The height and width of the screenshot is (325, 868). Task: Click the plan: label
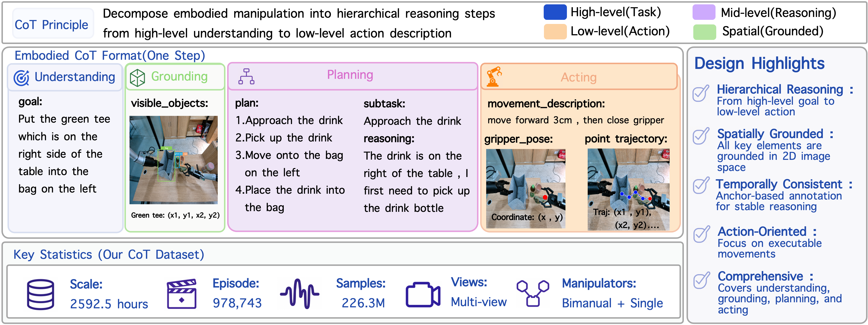[247, 103]
